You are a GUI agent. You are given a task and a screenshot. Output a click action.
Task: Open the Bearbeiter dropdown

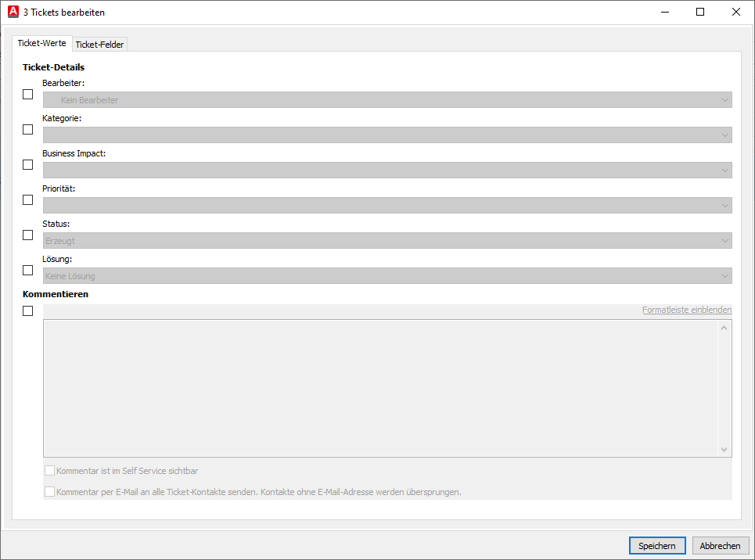tap(387, 100)
